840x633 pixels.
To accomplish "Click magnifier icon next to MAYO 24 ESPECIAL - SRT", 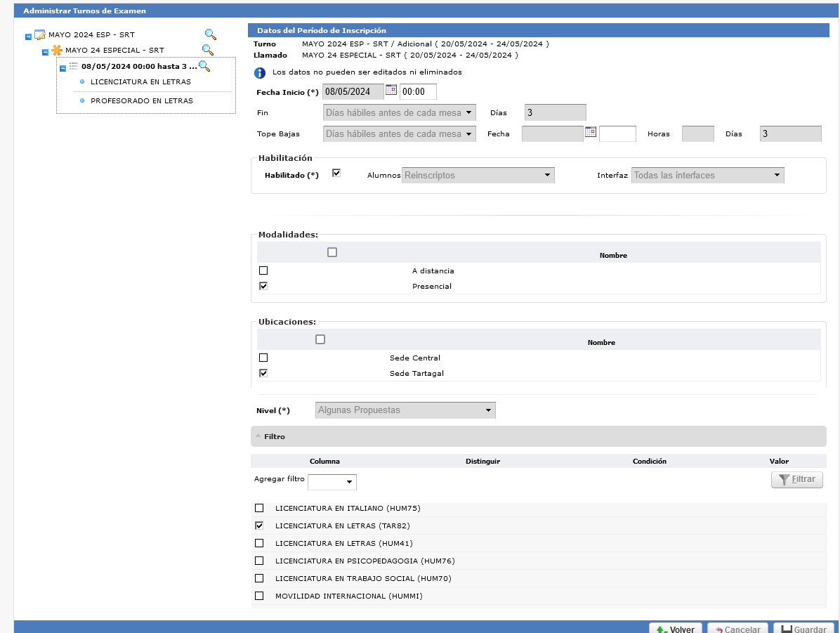I will [x=207, y=50].
